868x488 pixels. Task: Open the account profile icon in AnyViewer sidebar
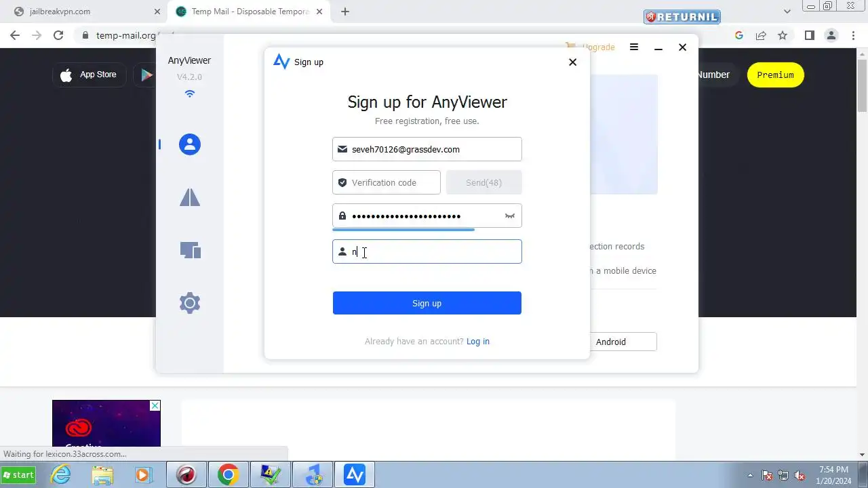pos(190,144)
